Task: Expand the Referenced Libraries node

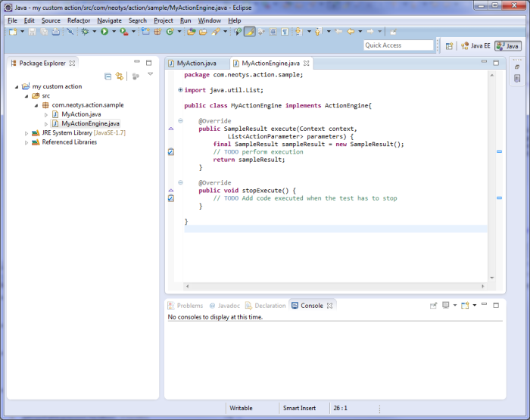Action: (26, 142)
